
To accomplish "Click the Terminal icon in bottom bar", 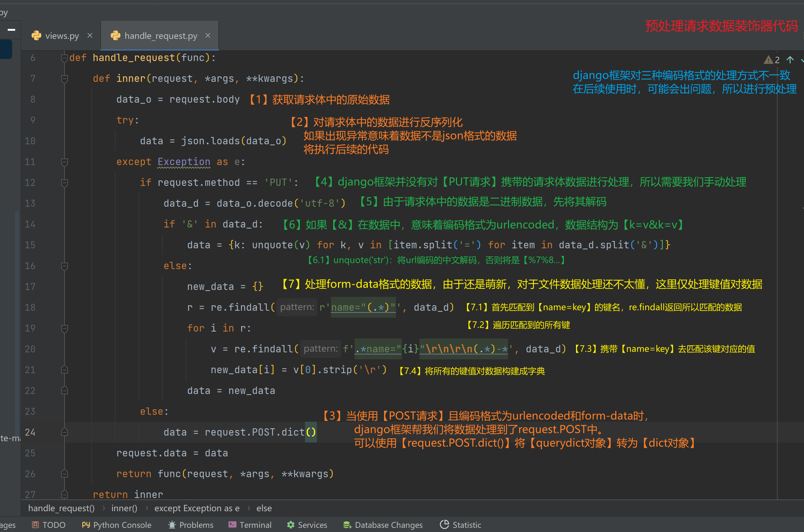I will [232, 525].
